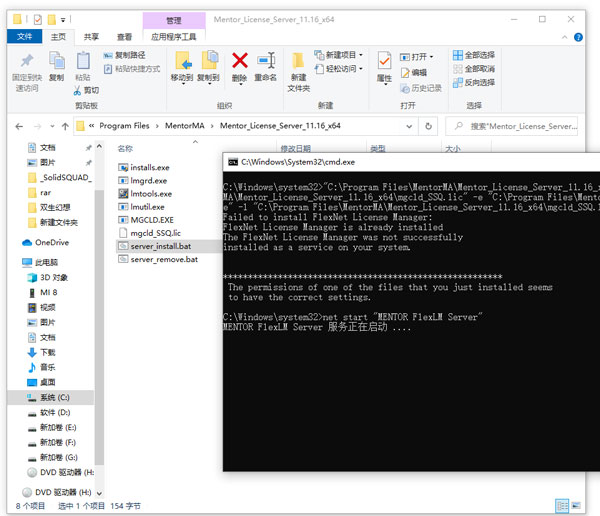Select OneDrive in the navigation pane
The height and width of the screenshot is (516, 600).
[x=51, y=242]
